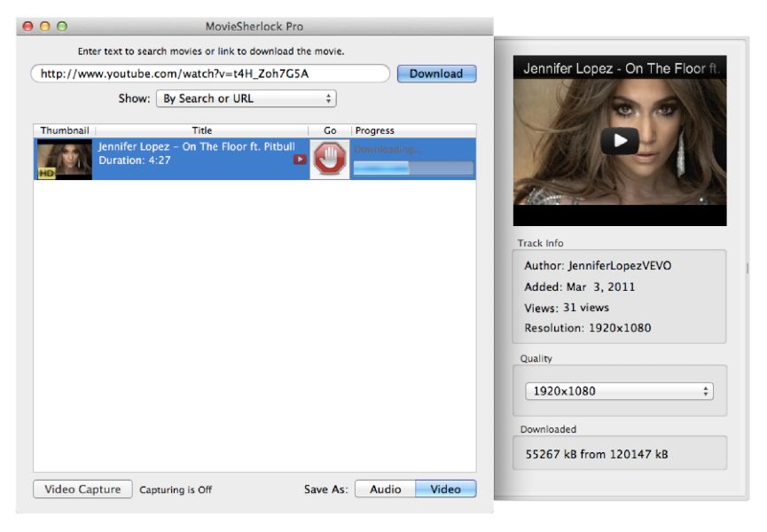Select the Jennifer Lopez thumbnail in the list
The height and width of the screenshot is (532, 767).
tap(65, 159)
